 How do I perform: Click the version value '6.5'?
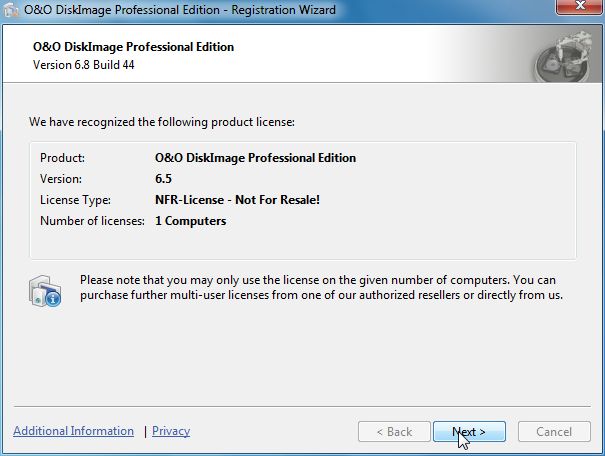[x=163, y=179]
